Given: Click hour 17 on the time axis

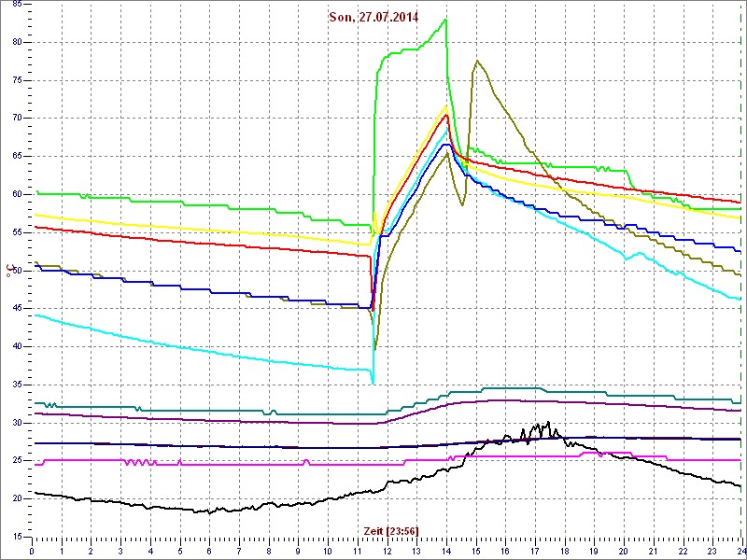Looking at the screenshot, I should 534,550.
